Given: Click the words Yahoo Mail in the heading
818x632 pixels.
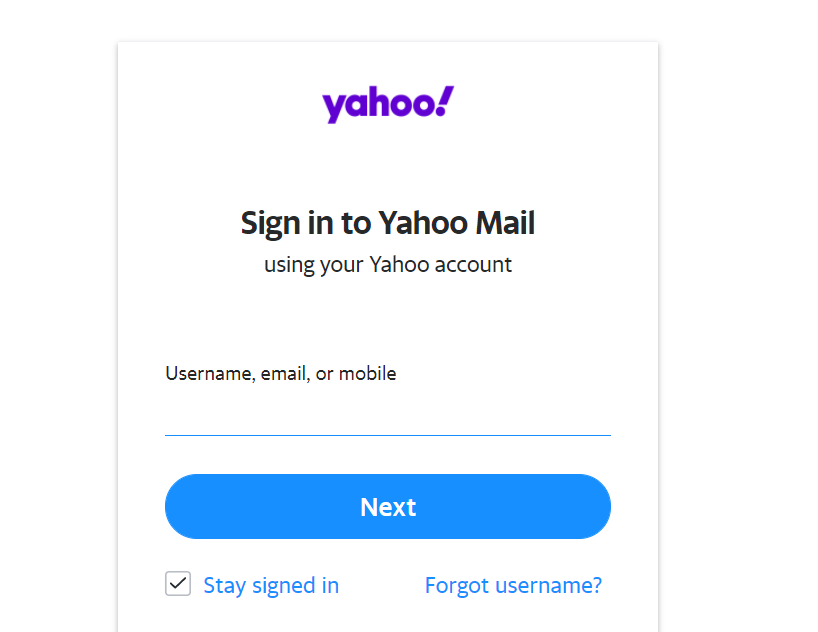Looking at the screenshot, I should [455, 223].
